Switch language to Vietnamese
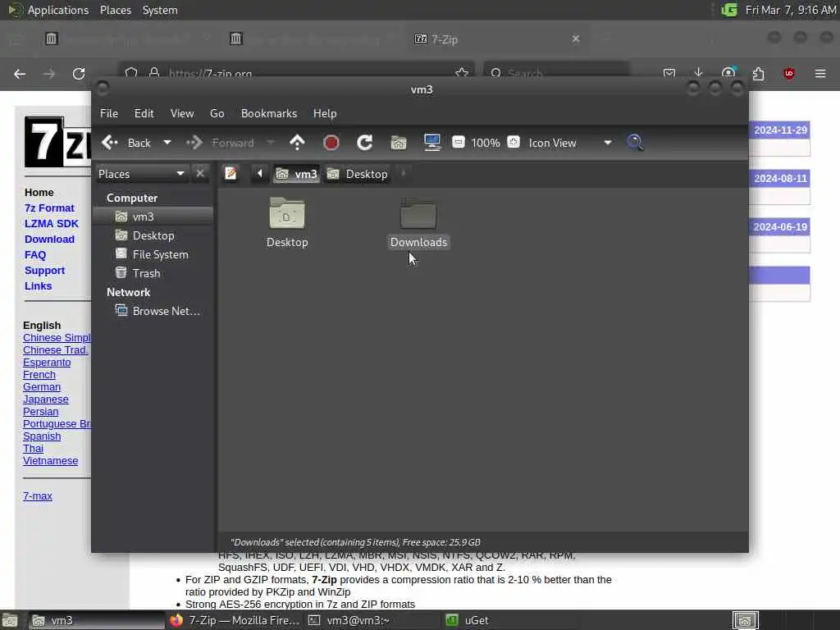Image resolution: width=840 pixels, height=630 pixels. [50, 461]
